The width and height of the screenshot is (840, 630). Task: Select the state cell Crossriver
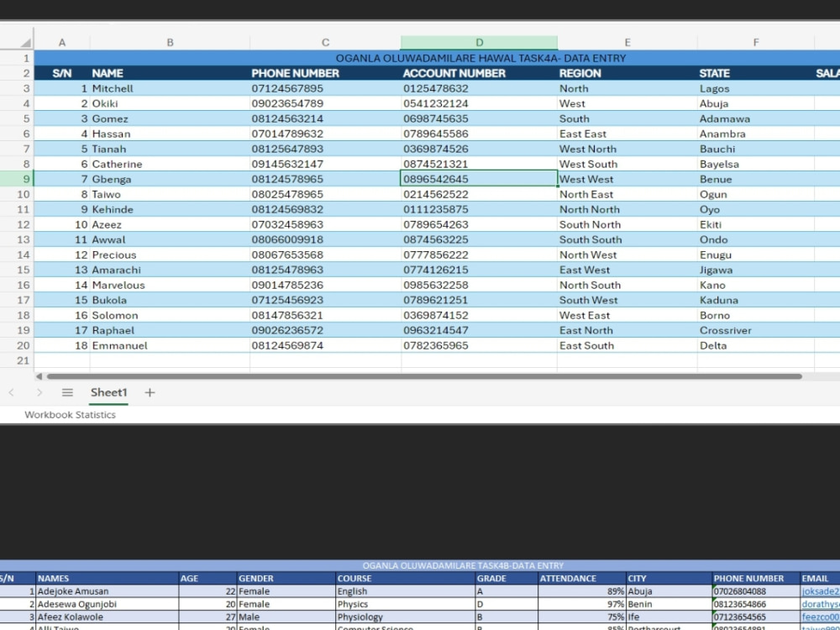click(756, 330)
